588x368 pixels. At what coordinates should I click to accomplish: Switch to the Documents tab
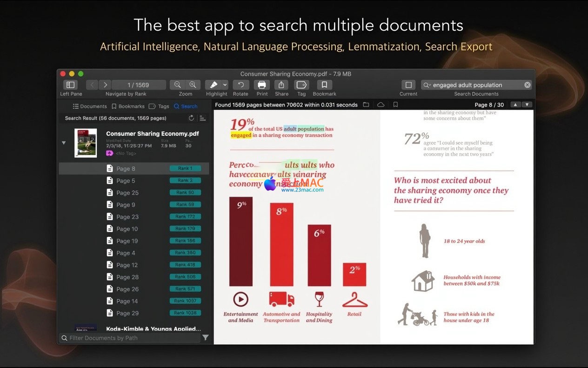click(x=90, y=106)
